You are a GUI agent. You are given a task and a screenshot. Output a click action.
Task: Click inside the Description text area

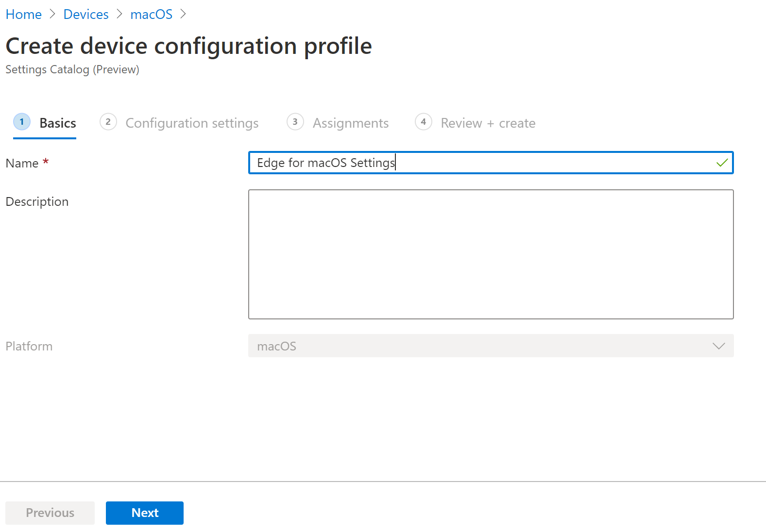coord(491,254)
